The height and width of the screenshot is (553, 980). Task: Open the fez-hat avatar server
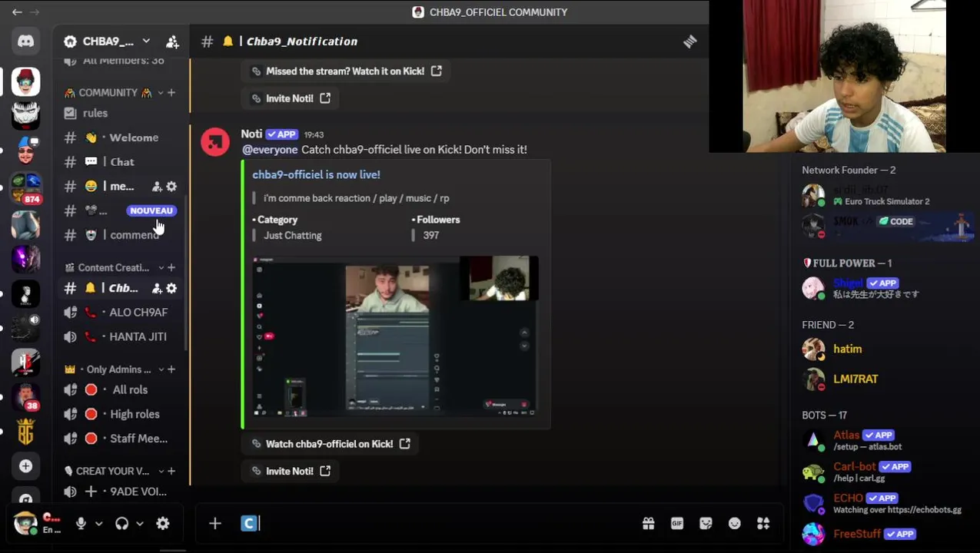click(26, 81)
